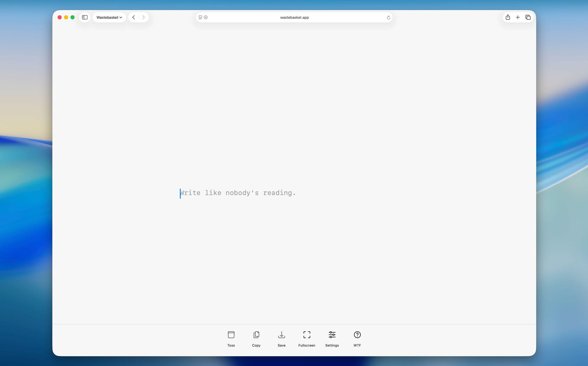This screenshot has height=366, width=588.
Task: Go forward to next page
Action: (143, 17)
